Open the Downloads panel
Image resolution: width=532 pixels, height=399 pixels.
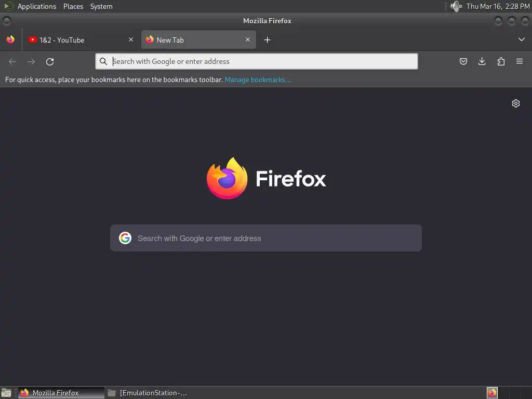(482, 61)
